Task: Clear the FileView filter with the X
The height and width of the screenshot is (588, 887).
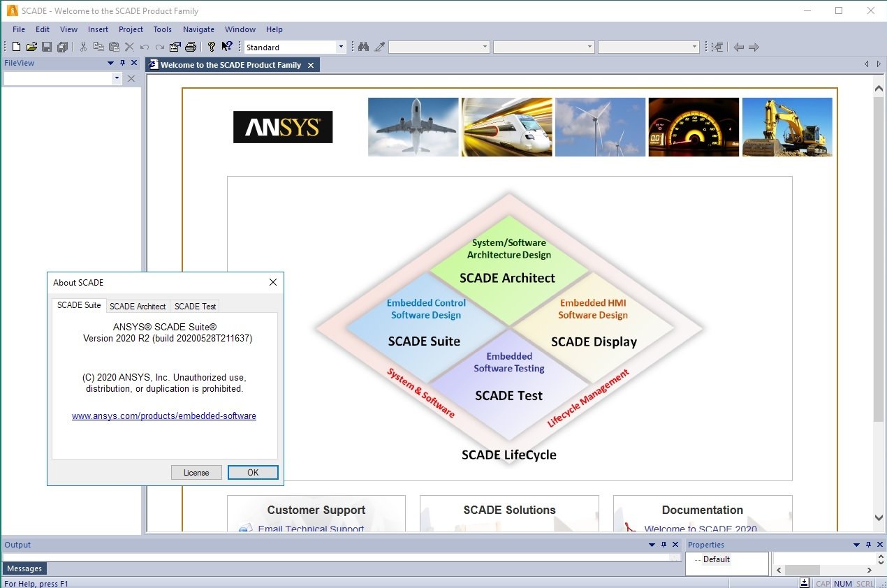Action: click(131, 79)
